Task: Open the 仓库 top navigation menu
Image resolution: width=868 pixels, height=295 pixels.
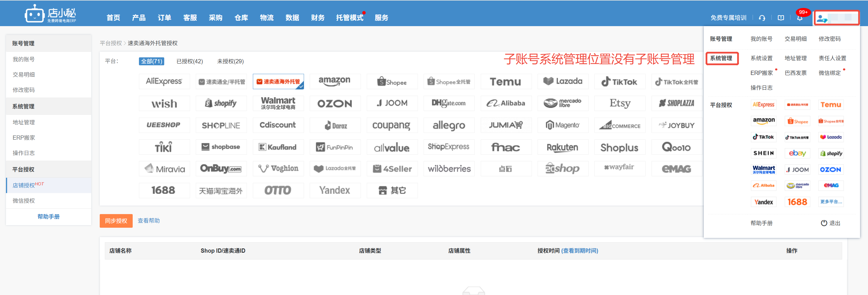Action: coord(241,18)
